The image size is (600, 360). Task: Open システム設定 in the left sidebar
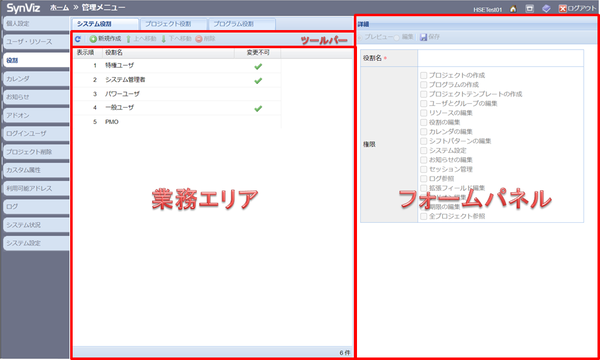tap(36, 243)
